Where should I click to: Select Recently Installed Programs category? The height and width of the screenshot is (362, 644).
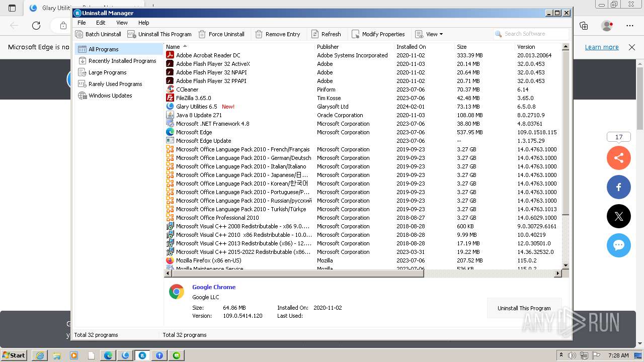point(119,61)
